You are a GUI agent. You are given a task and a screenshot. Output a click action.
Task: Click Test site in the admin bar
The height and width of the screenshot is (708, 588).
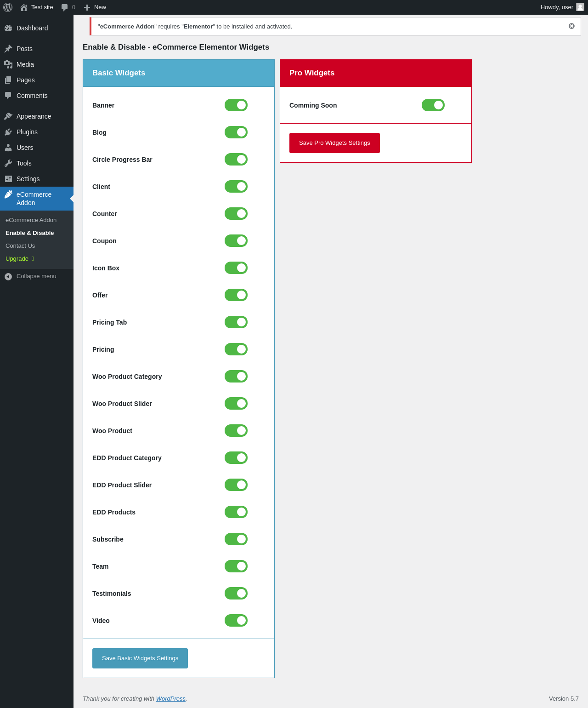click(42, 7)
